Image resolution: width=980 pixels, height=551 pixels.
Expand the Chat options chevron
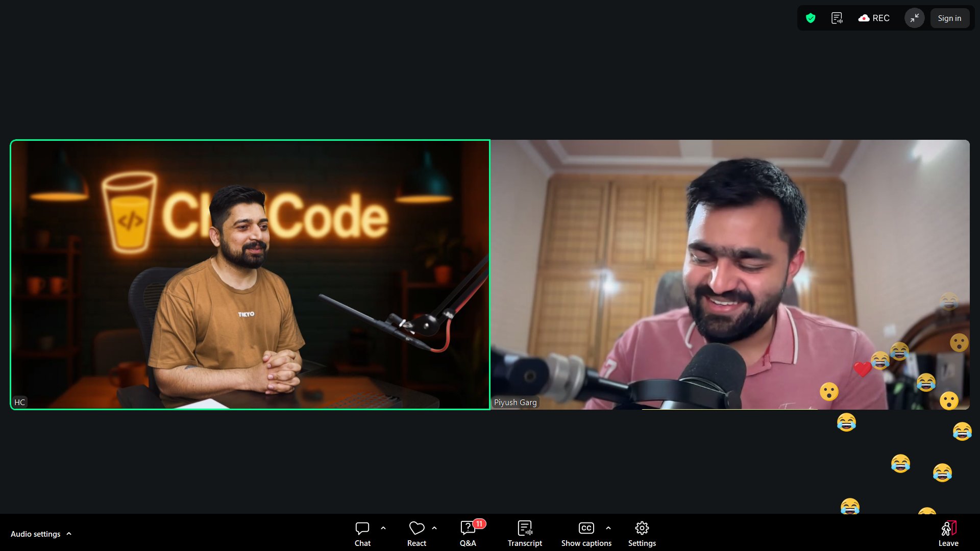383,529
